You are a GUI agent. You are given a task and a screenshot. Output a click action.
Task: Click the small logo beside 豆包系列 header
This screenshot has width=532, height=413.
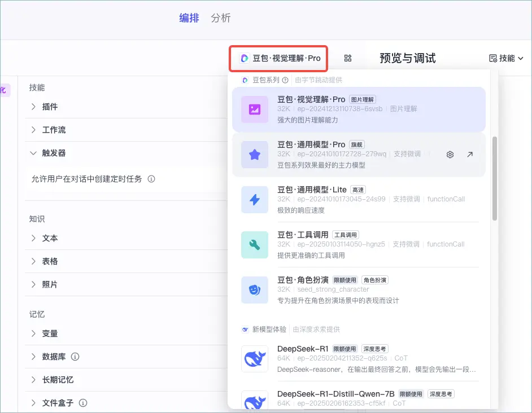pyautogui.click(x=245, y=80)
